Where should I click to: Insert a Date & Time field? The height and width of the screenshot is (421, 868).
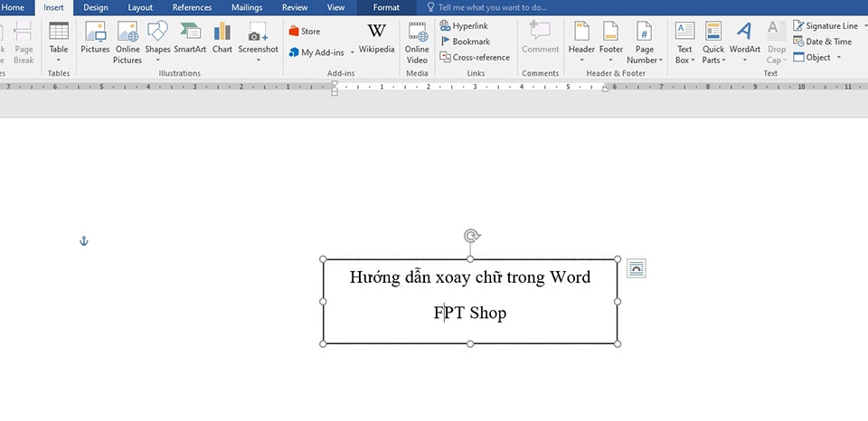click(x=822, y=42)
